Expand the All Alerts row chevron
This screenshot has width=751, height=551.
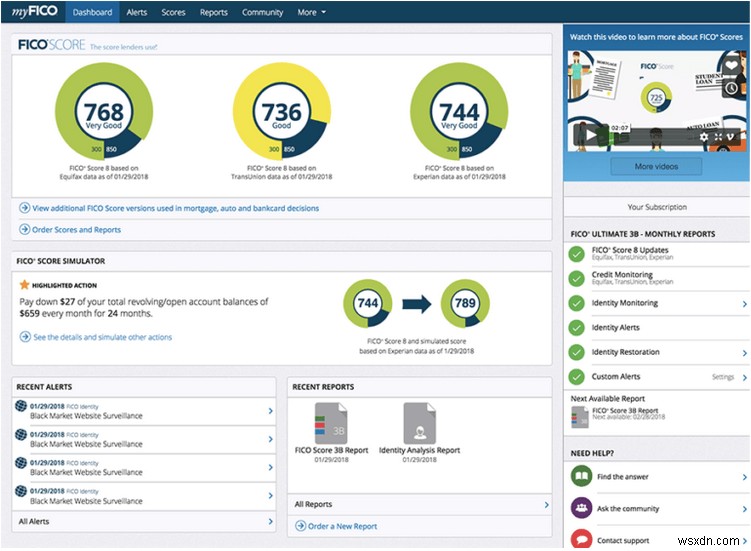270,522
